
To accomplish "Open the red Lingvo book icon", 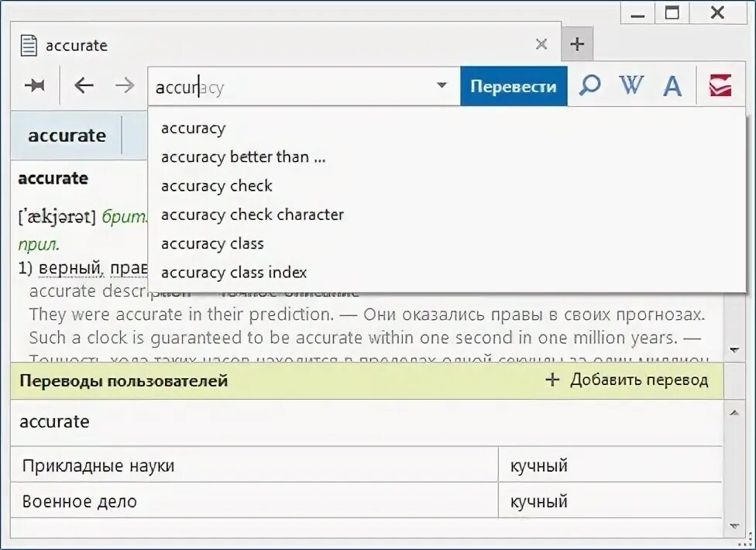I will pos(720,86).
